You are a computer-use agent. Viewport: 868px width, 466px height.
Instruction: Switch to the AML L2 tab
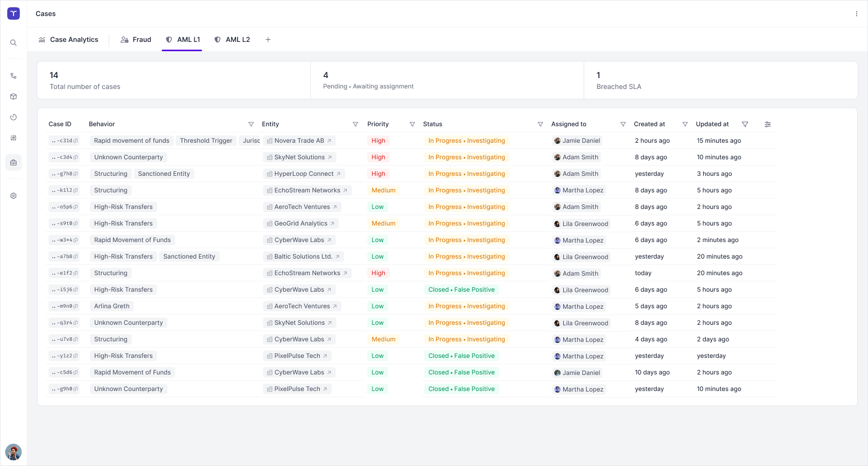(232, 40)
